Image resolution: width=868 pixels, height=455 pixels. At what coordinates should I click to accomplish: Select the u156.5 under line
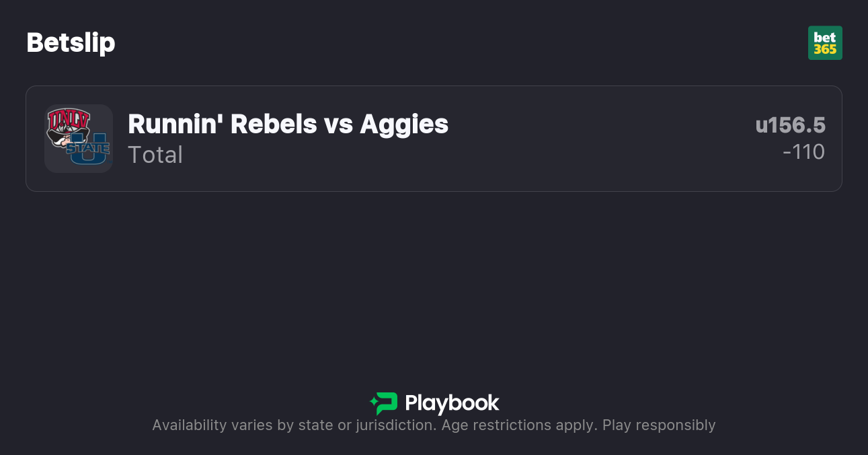tap(790, 125)
